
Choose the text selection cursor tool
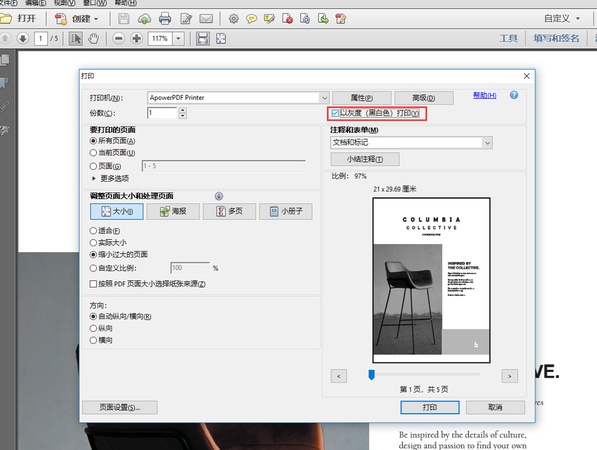75,38
